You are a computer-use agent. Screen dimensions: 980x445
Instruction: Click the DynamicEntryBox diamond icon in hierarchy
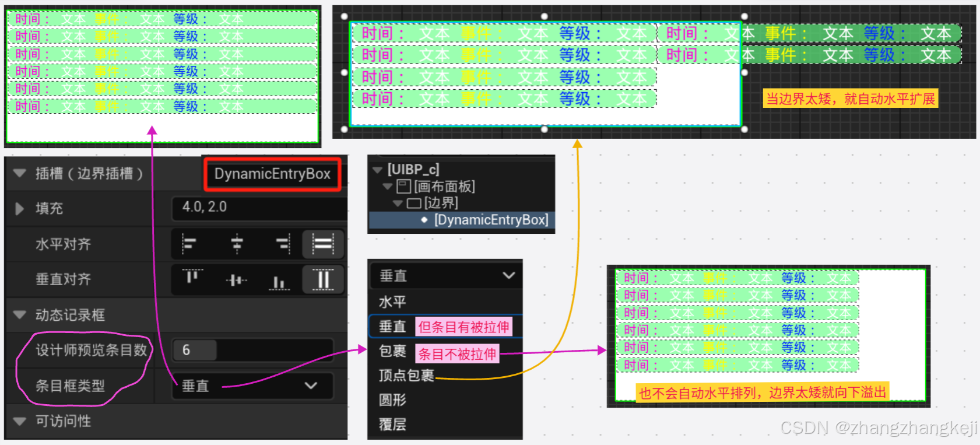pos(424,220)
